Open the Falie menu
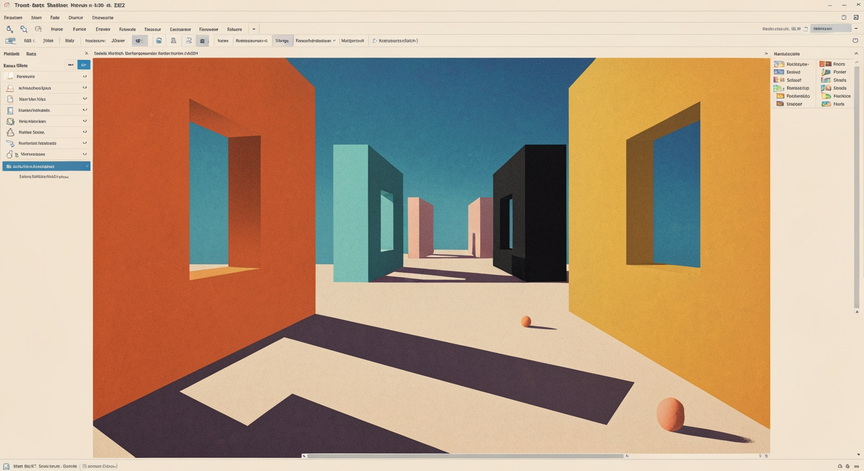 [55, 18]
